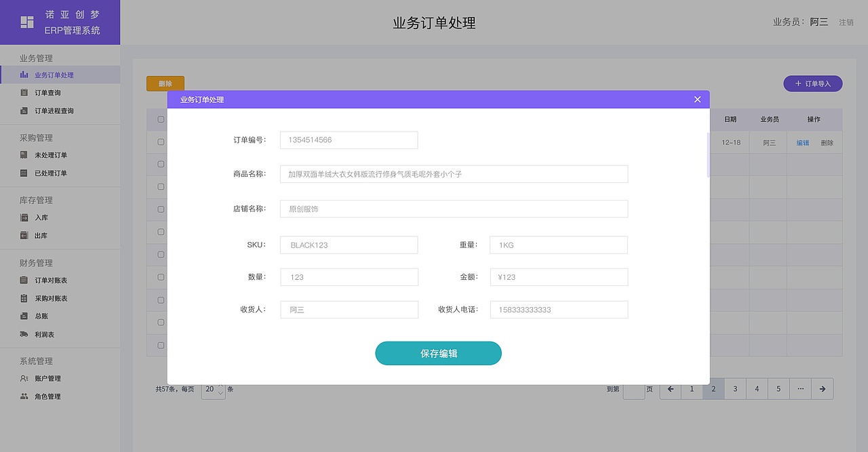Click the 未处理订单 list icon
The height and width of the screenshot is (452, 868).
(x=24, y=155)
